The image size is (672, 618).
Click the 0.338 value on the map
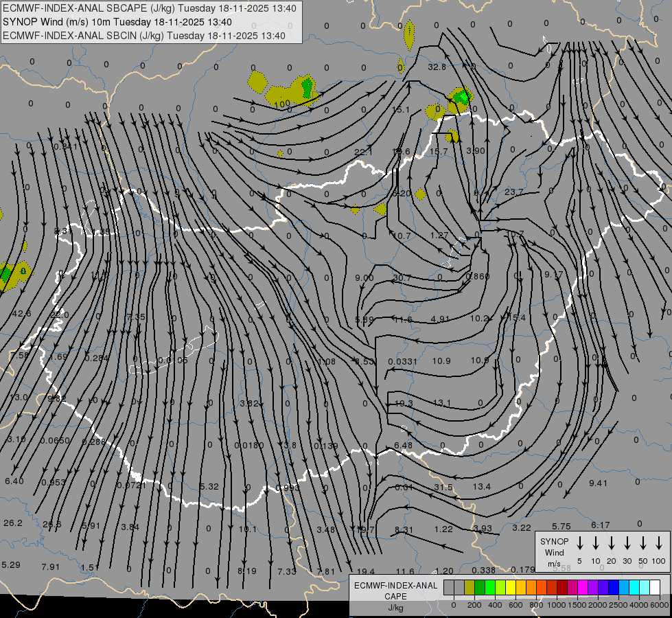pyautogui.click(x=483, y=570)
